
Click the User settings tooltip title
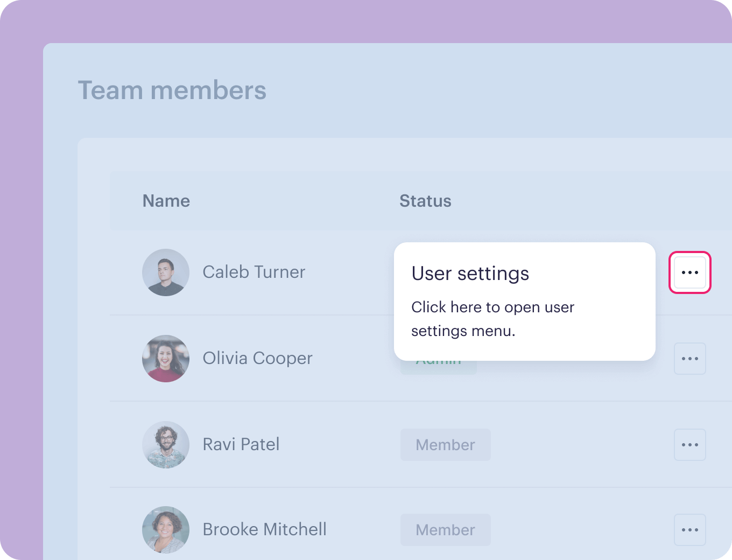(x=470, y=274)
